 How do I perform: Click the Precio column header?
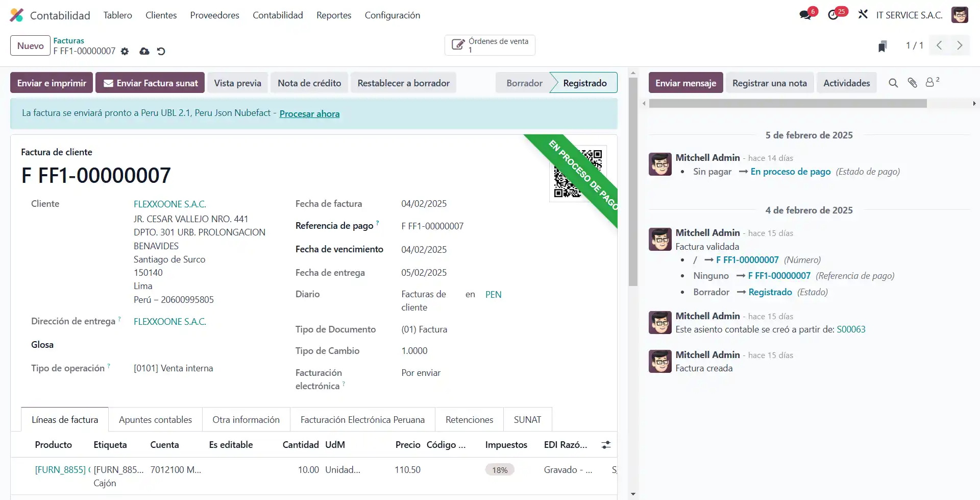pyautogui.click(x=407, y=445)
